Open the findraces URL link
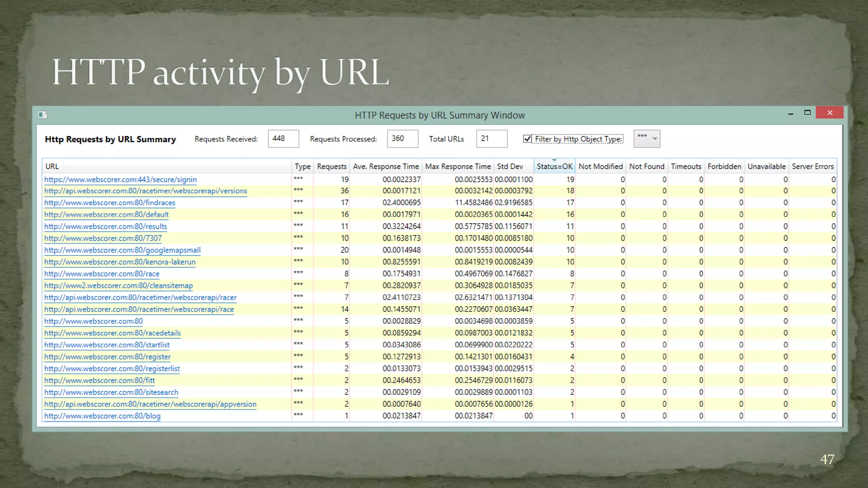 pyautogui.click(x=110, y=203)
